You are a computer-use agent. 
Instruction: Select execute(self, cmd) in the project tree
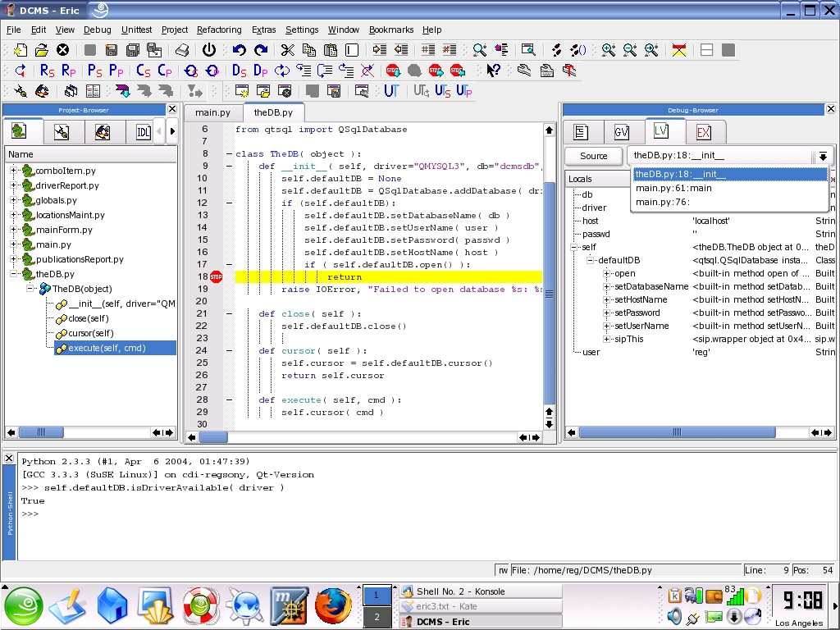(x=107, y=348)
